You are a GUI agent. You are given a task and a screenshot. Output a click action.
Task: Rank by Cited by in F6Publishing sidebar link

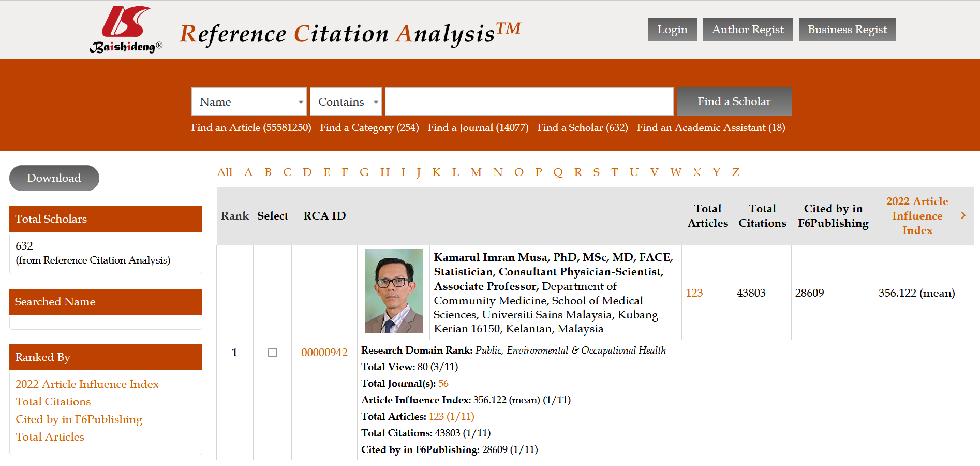pyautogui.click(x=79, y=419)
